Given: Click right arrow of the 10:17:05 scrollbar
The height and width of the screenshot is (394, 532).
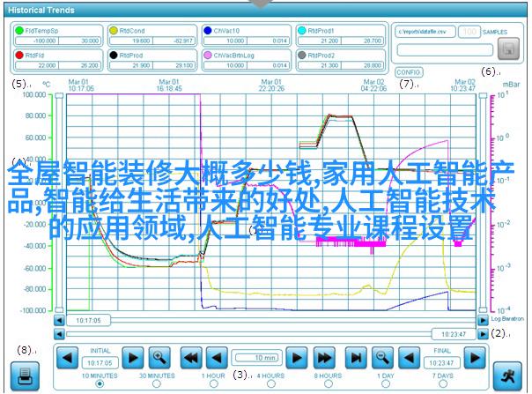Looking at the screenshot, I should [x=483, y=320].
